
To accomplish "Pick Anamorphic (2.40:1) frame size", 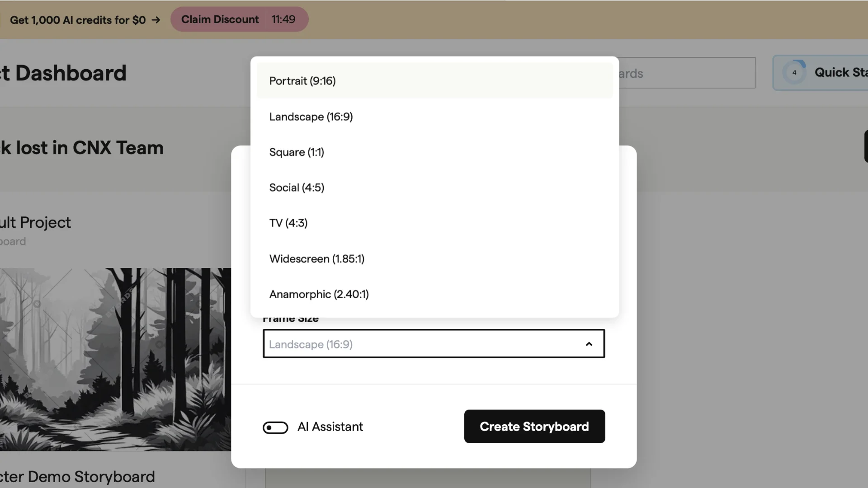I will [x=319, y=294].
